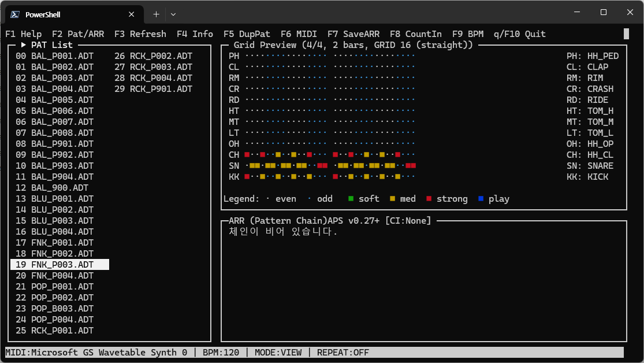
Task: Toggle F2 Pat/ARR view mode
Action: [78, 34]
